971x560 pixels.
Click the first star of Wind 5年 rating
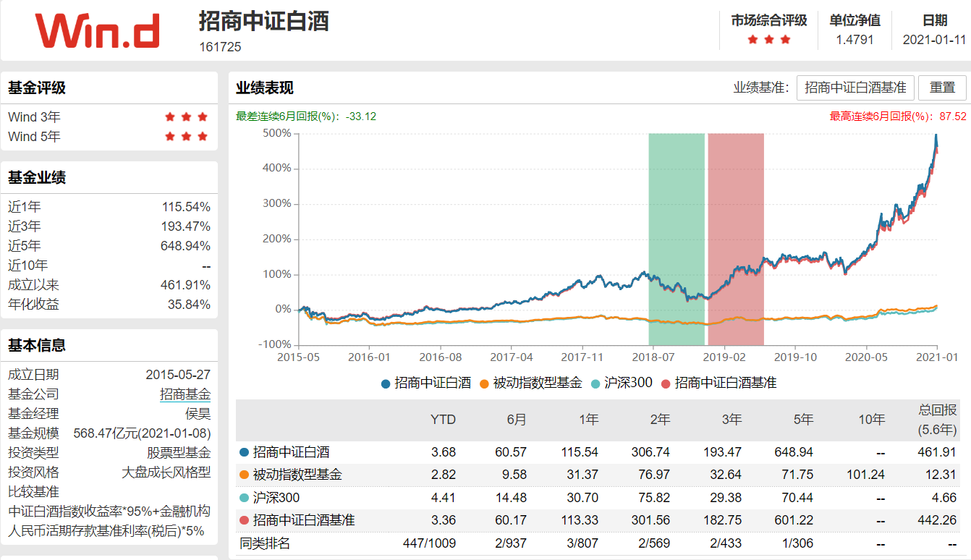click(169, 135)
